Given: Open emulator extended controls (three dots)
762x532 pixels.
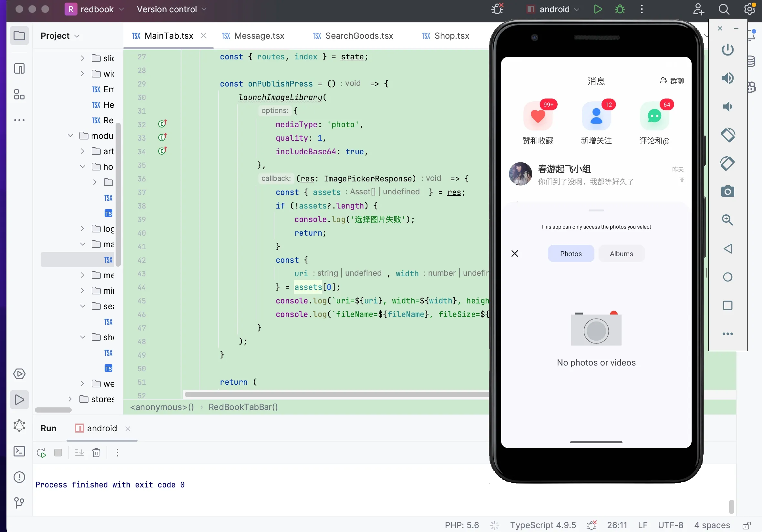Looking at the screenshot, I should pyautogui.click(x=727, y=334).
